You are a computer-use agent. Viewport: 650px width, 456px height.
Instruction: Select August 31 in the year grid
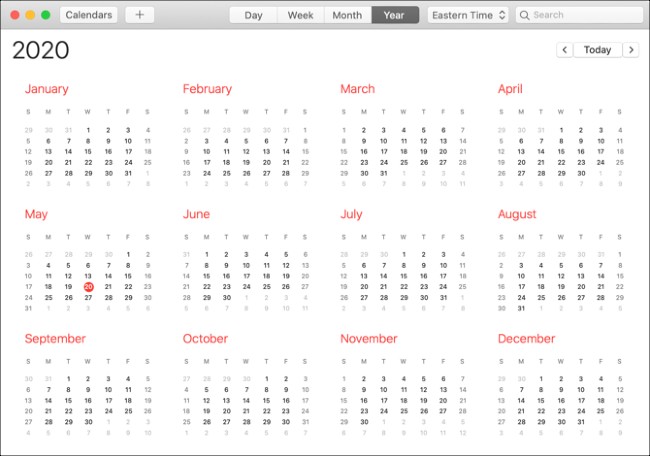(x=521, y=308)
